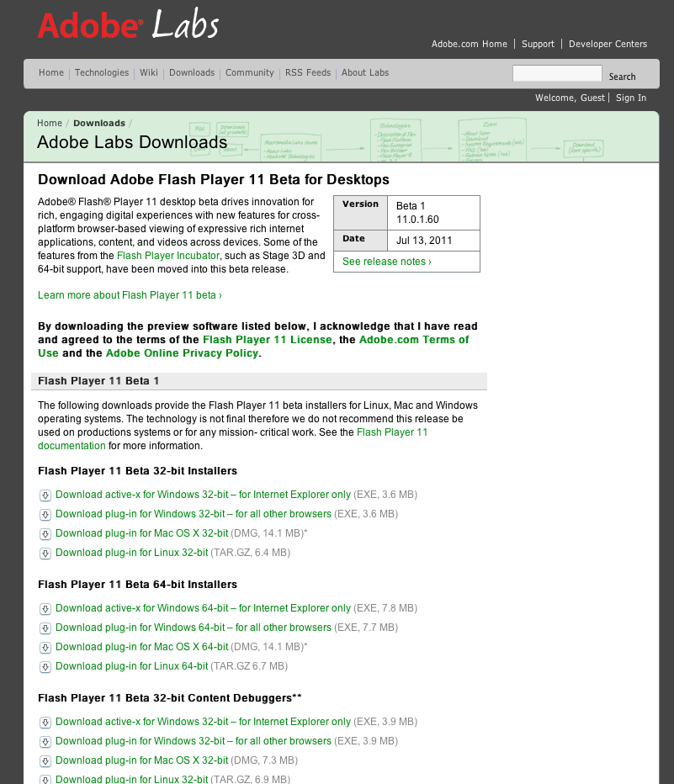The width and height of the screenshot is (674, 784).
Task: Follow the Flash Player Incubator link
Action: 168,256
